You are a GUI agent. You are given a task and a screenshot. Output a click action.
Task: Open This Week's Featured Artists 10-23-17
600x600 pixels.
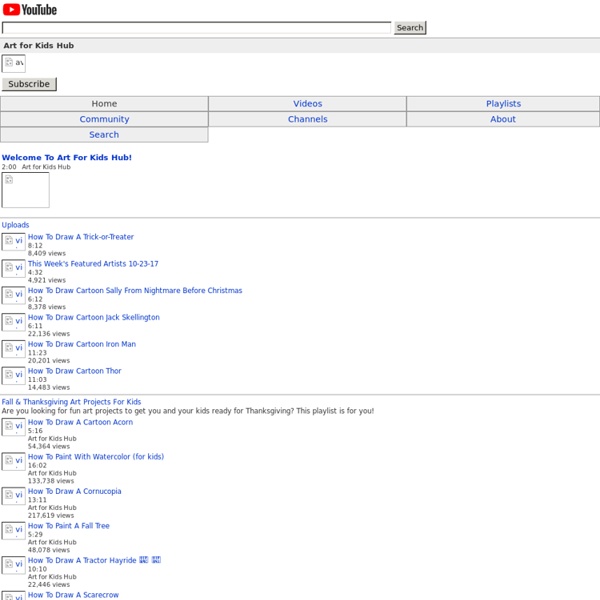pos(93,263)
